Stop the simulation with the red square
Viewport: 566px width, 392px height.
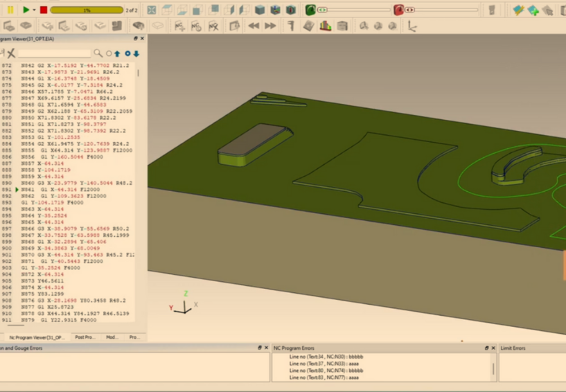pyautogui.click(x=44, y=10)
